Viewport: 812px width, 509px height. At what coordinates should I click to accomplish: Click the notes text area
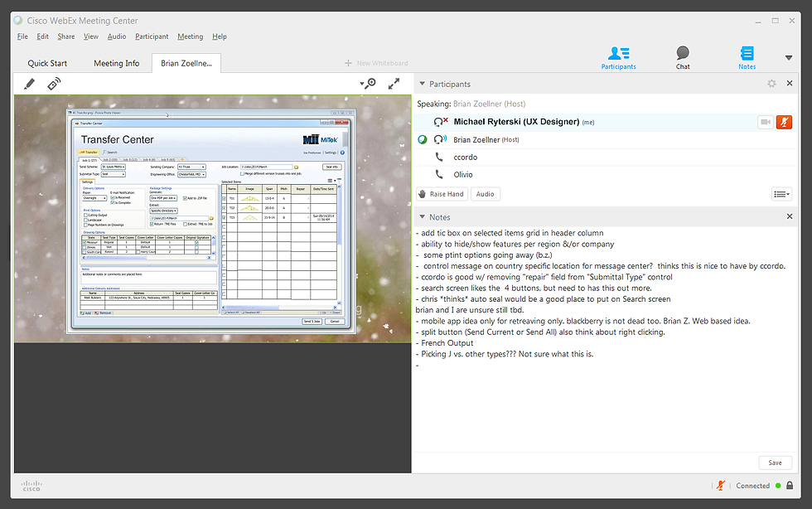pyautogui.click(x=605, y=340)
